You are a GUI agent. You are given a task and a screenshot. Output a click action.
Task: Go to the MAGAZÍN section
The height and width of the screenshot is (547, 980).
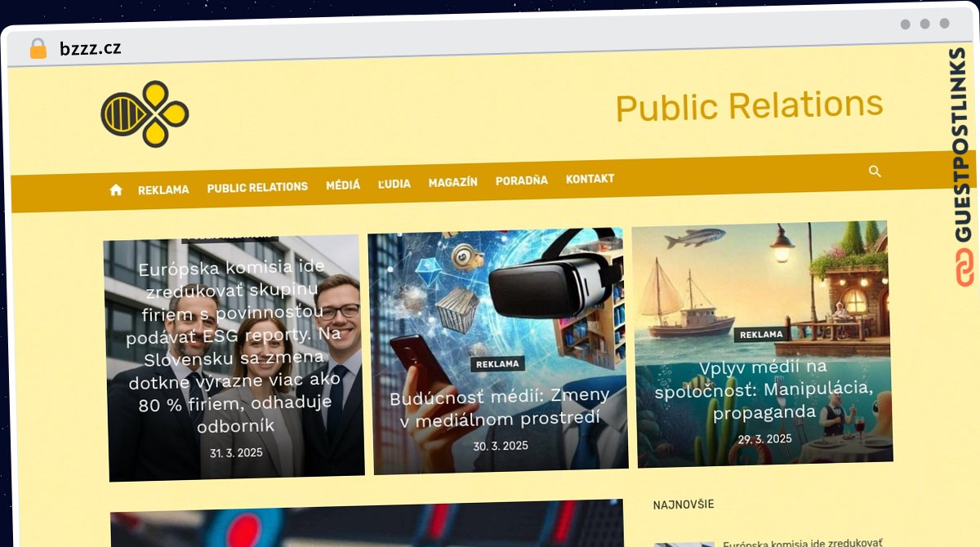[453, 182]
